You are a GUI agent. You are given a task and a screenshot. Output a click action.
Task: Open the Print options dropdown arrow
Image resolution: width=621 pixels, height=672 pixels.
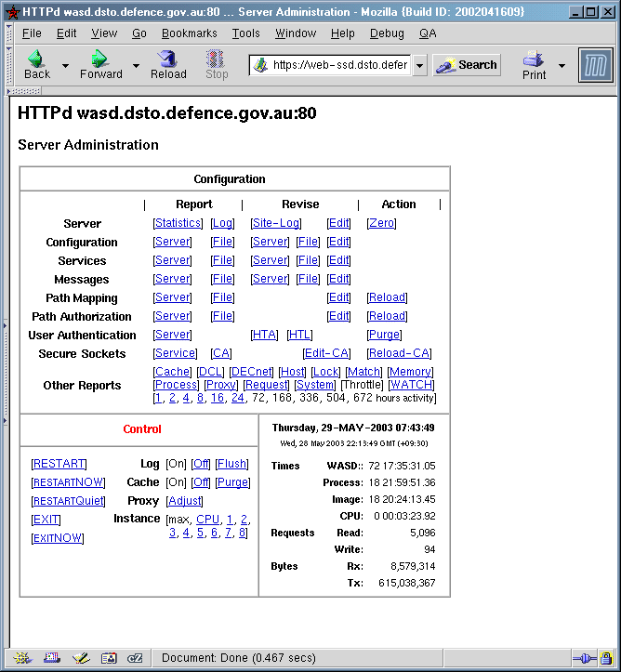click(x=562, y=66)
